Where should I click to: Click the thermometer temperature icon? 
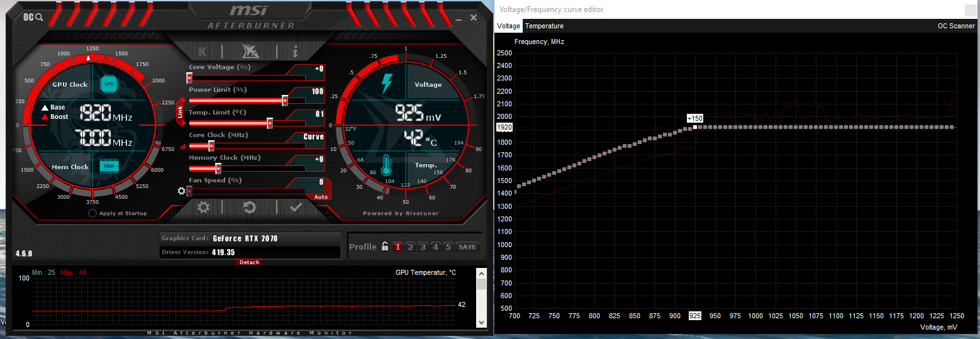(386, 165)
